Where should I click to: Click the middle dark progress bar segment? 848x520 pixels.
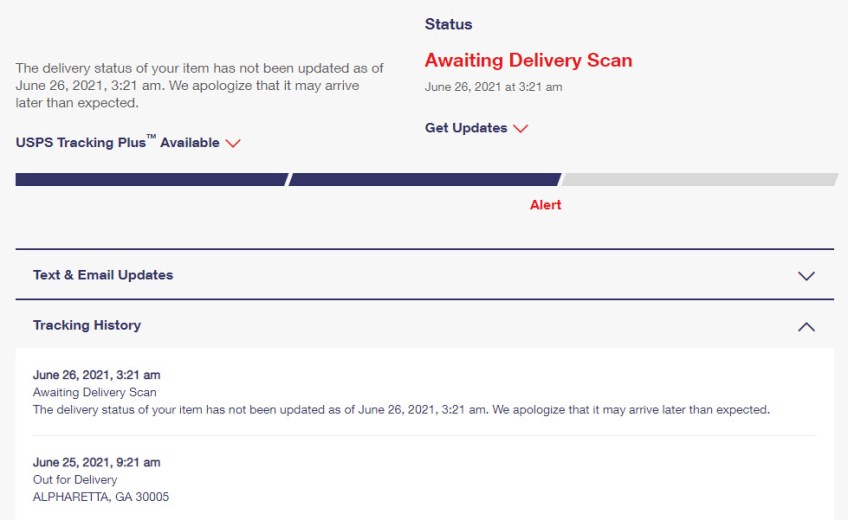point(424,180)
